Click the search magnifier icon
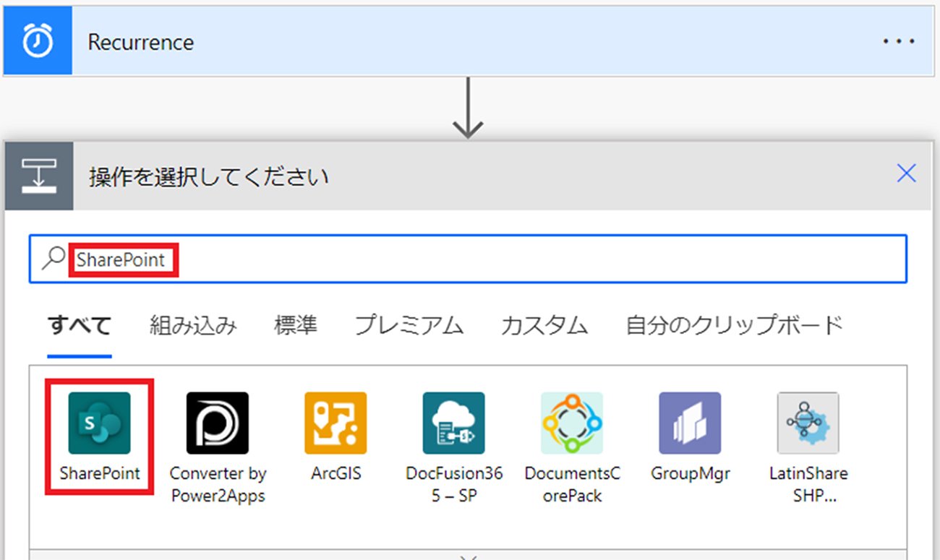This screenshot has width=940, height=560. click(54, 259)
